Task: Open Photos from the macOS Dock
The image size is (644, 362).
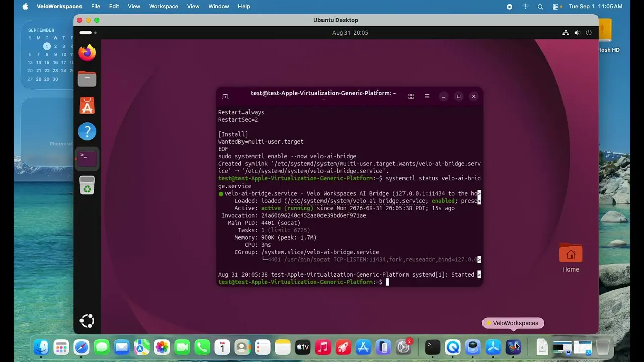Action: [x=162, y=347]
